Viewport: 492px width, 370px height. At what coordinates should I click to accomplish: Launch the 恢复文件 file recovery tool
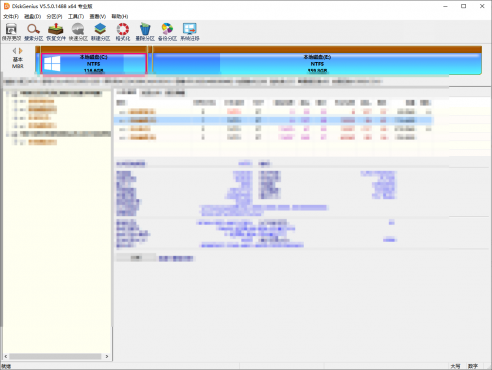point(56,32)
